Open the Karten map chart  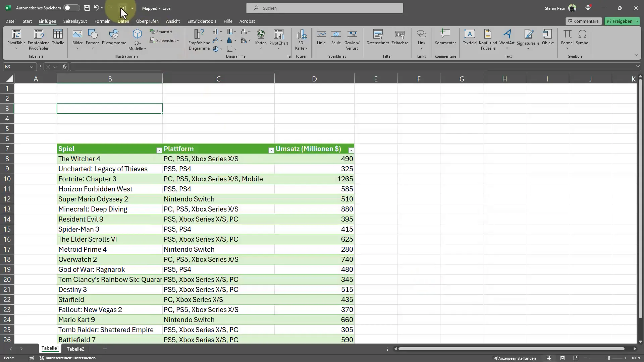coord(261,39)
